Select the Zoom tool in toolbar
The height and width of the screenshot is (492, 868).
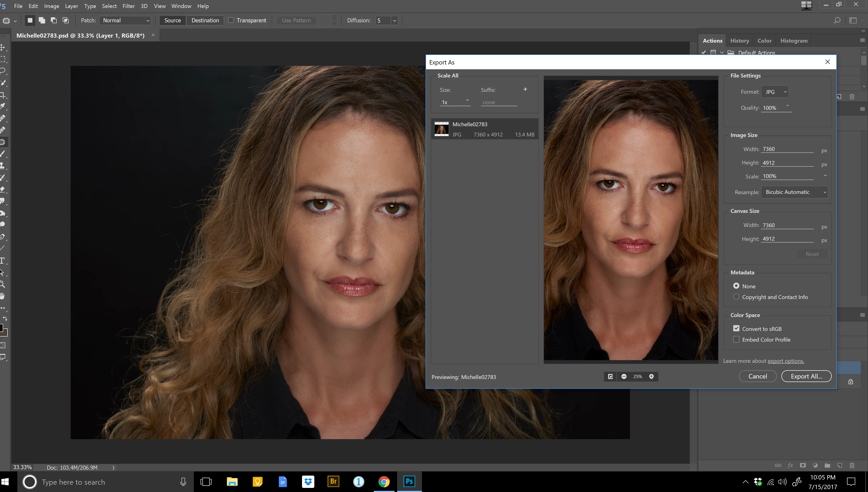click(x=3, y=284)
